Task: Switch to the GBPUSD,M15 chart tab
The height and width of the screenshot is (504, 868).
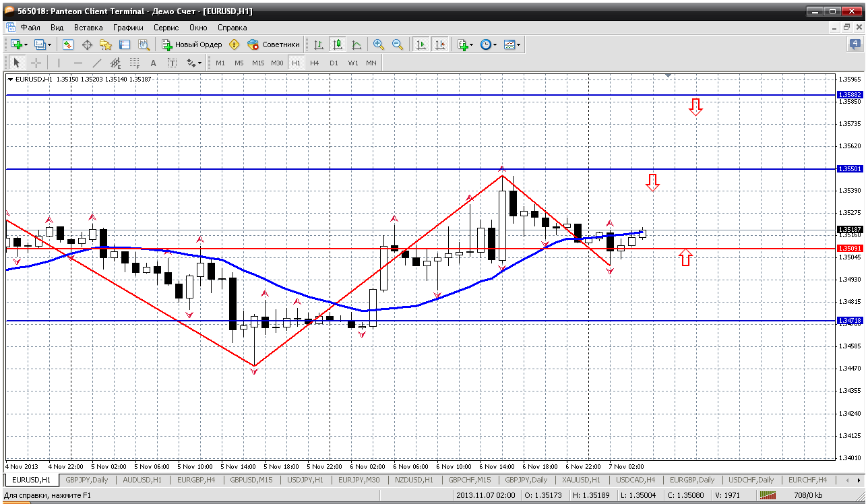Action: click(250, 480)
